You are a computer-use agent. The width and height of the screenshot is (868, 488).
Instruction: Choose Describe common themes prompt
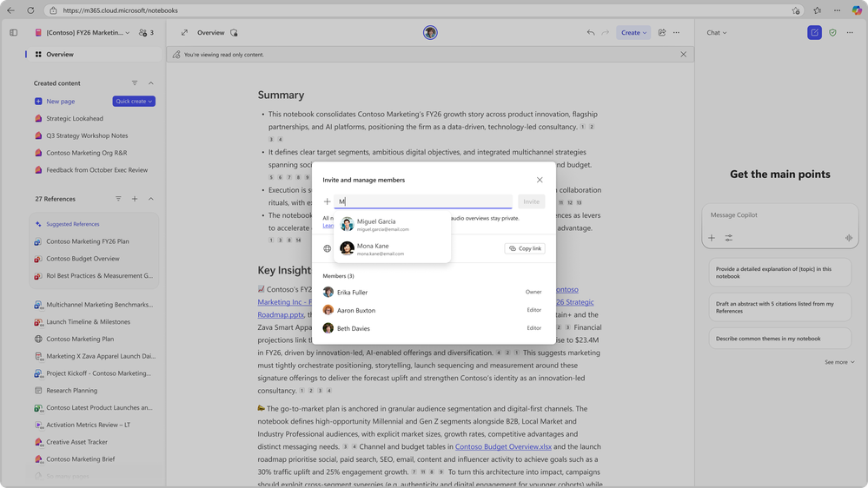coord(779,339)
